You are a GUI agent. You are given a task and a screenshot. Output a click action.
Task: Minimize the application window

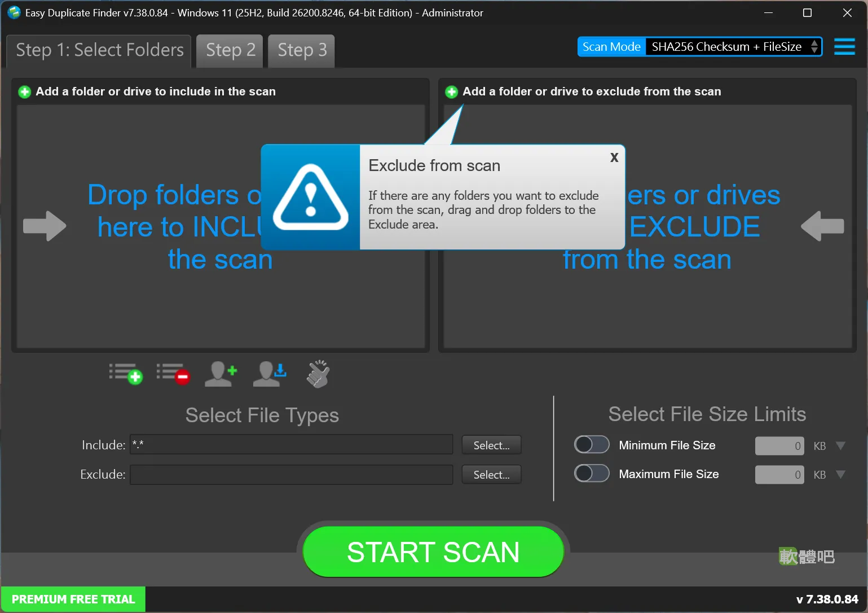[x=768, y=12]
